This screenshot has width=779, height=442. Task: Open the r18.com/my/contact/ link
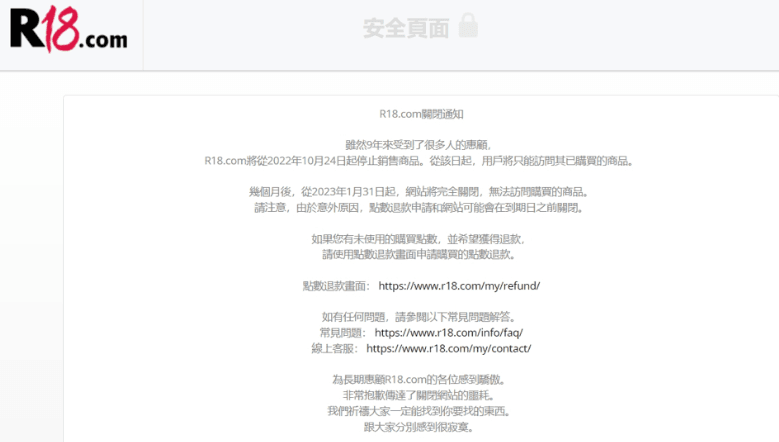(x=449, y=348)
